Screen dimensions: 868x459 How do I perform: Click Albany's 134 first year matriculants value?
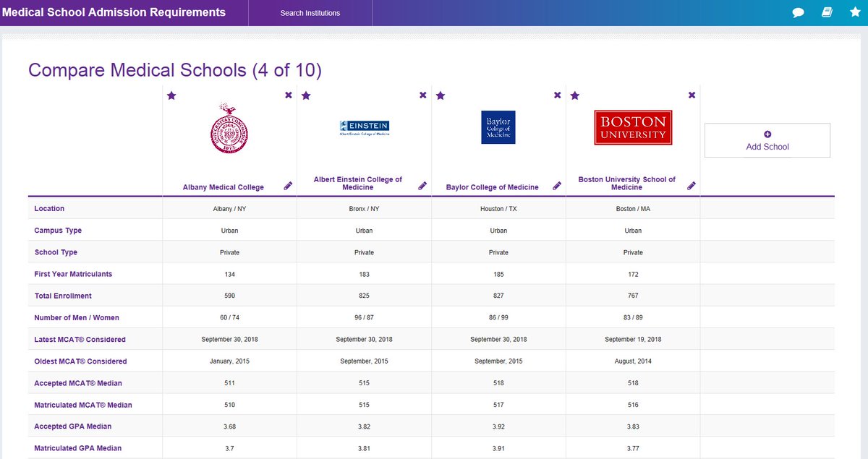click(229, 274)
